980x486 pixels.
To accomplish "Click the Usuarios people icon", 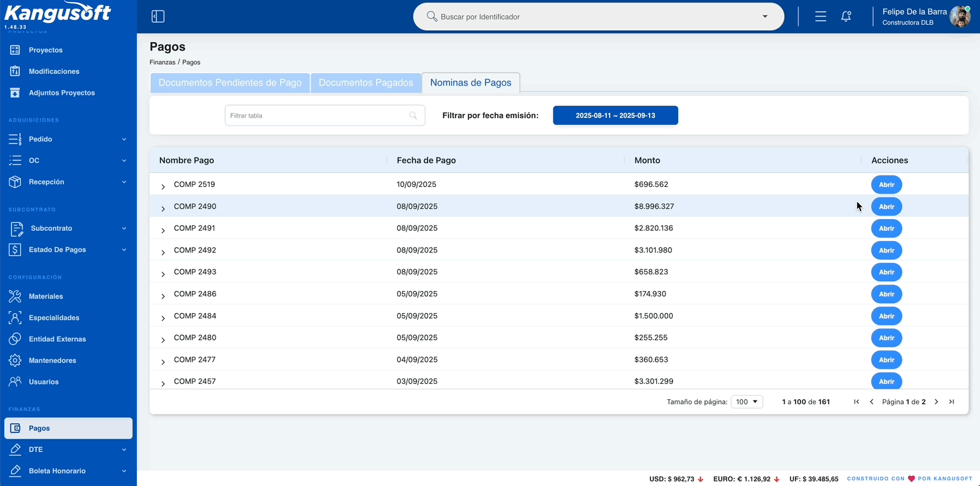I will [15, 382].
